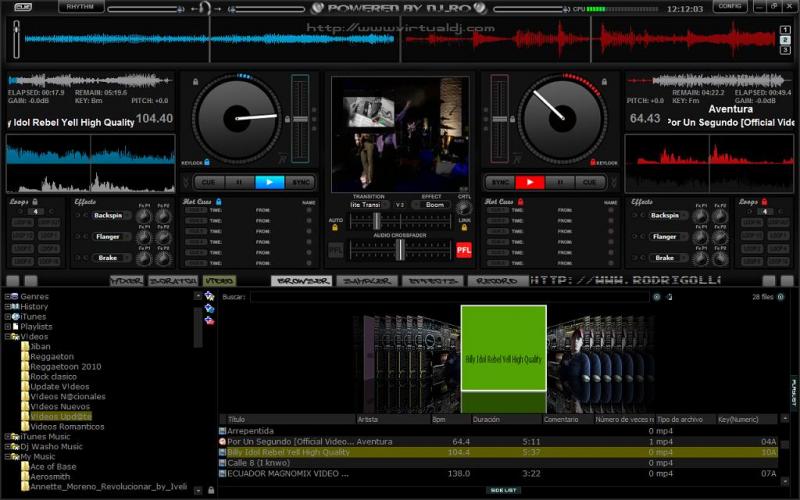Switch to the SCRATCH panel
The image size is (800, 500).
coord(173,281)
